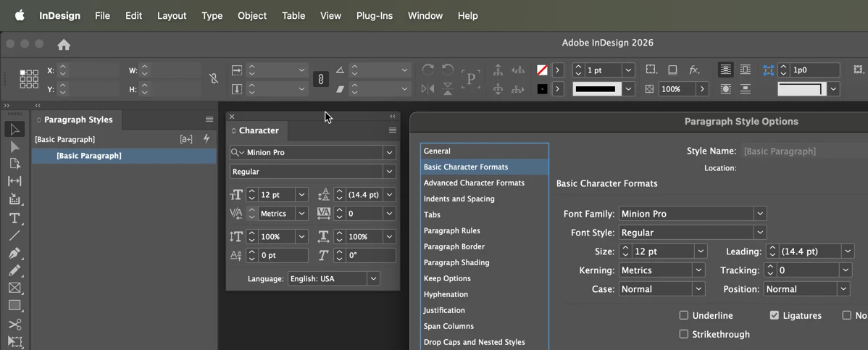Viewport: 868px width, 350px height.
Task: Click the Size 12 pt field in dialog
Action: tap(663, 251)
